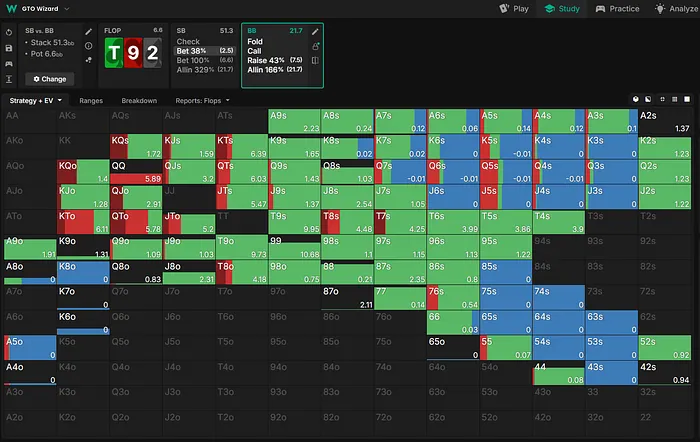Image resolution: width=700 pixels, height=442 pixels.
Task: Click the reset icon in left sidebar
Action: (8, 33)
